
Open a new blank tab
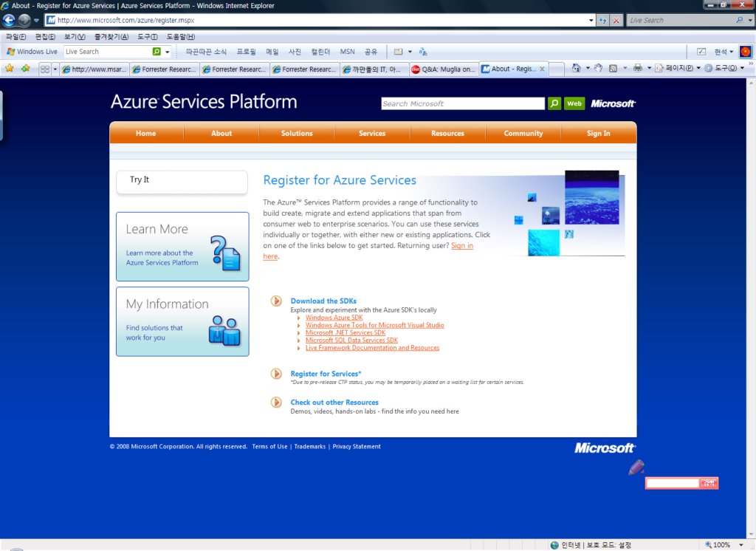[557, 69]
